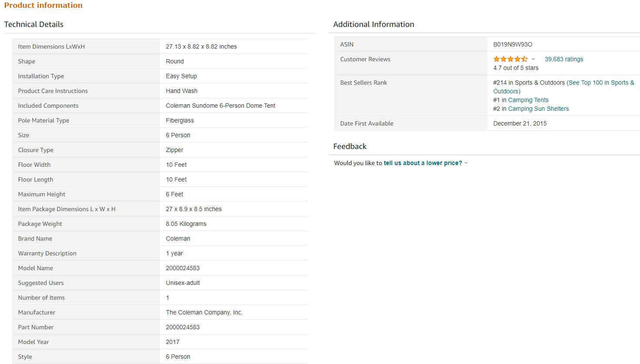This screenshot has width=640, height=364.
Task: Open the 39,683 ratings link
Action: (x=564, y=59)
